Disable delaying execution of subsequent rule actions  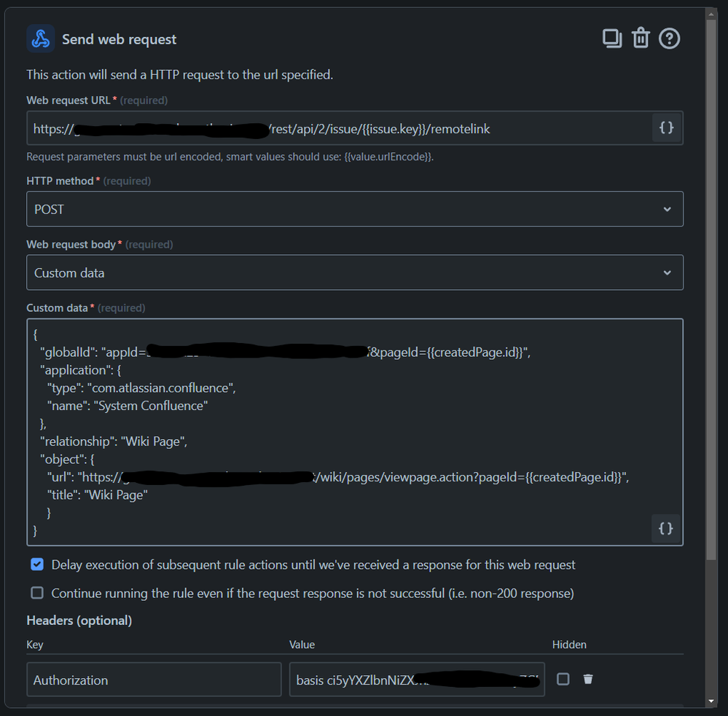[x=37, y=564]
